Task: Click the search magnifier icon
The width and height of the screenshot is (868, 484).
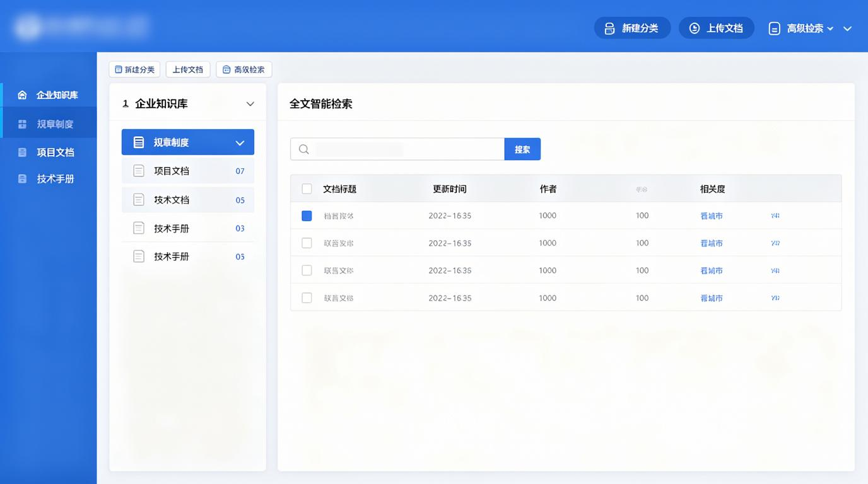Action: click(303, 149)
